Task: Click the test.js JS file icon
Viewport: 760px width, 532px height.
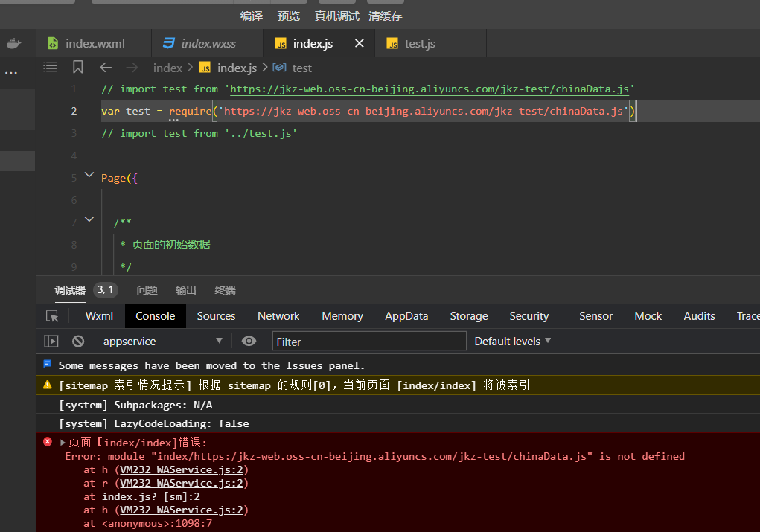Action: 392,44
